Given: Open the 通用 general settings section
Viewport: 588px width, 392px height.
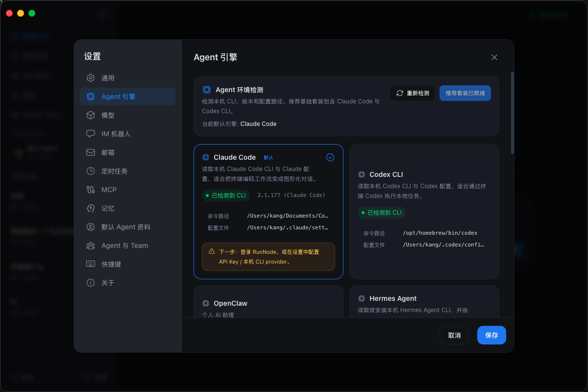Looking at the screenshot, I should click(127, 78).
